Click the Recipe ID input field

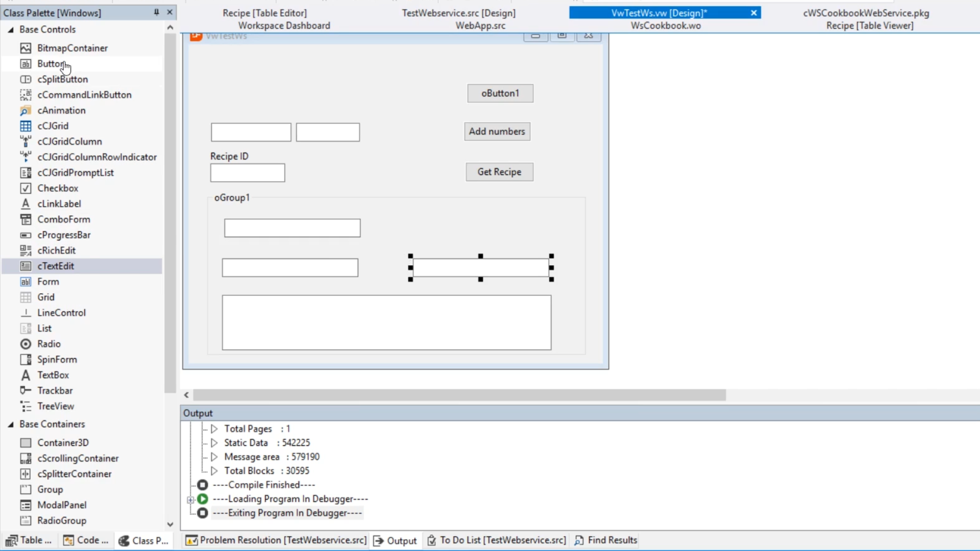[248, 173]
